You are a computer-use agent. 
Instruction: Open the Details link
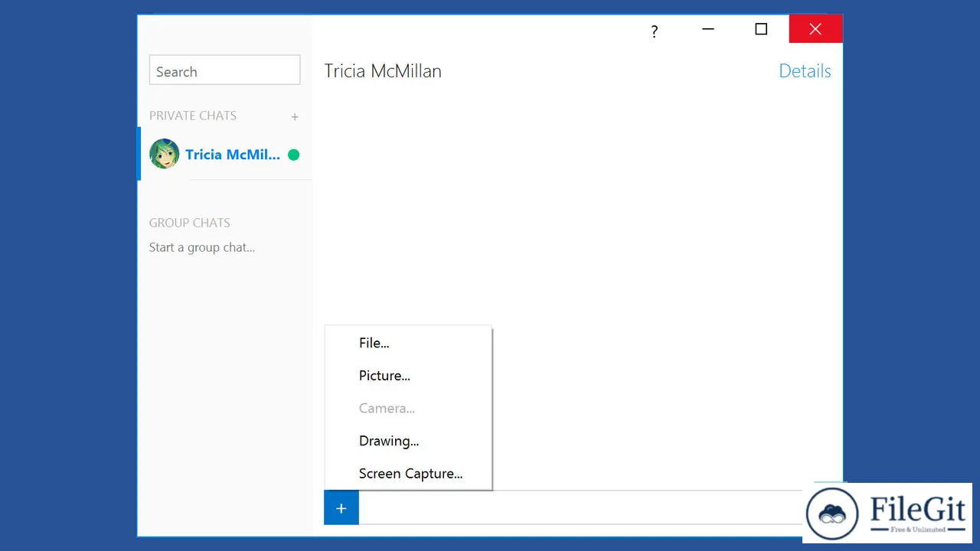click(x=805, y=71)
